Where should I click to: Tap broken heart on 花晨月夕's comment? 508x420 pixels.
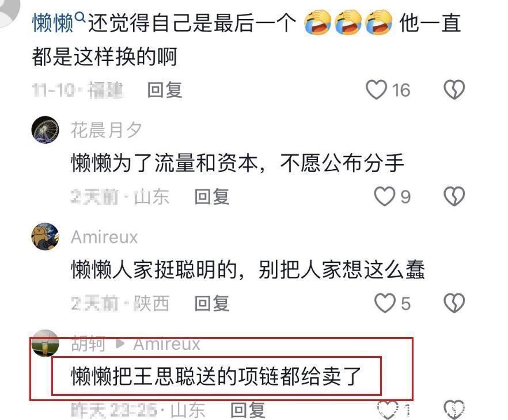coord(454,196)
